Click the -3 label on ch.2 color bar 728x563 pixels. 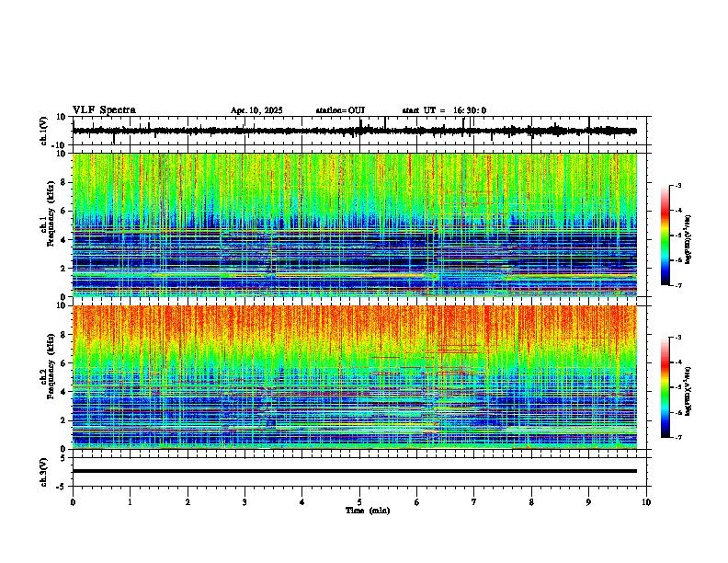(678, 338)
